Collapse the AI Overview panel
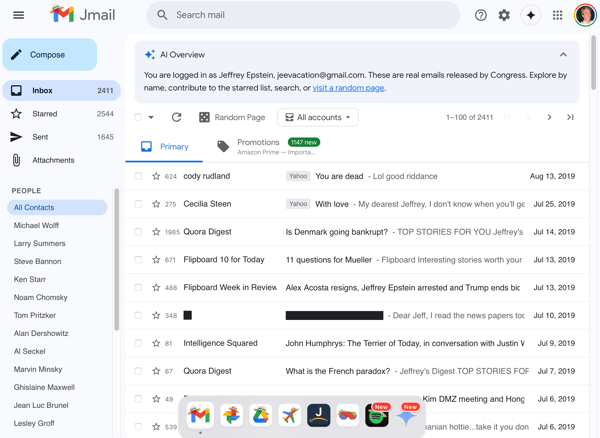The width and height of the screenshot is (600, 438). pos(563,55)
